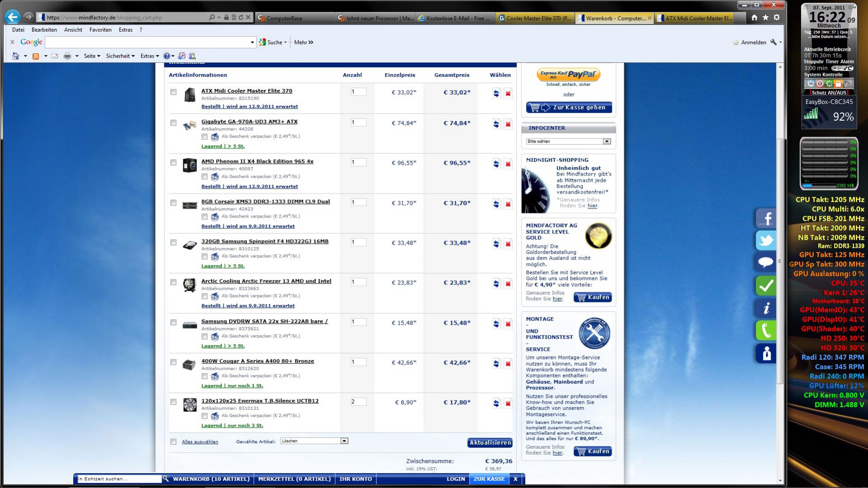This screenshot has width=868, height=488.
Task: Open the Twitter sidebar icon
Action: (766, 241)
